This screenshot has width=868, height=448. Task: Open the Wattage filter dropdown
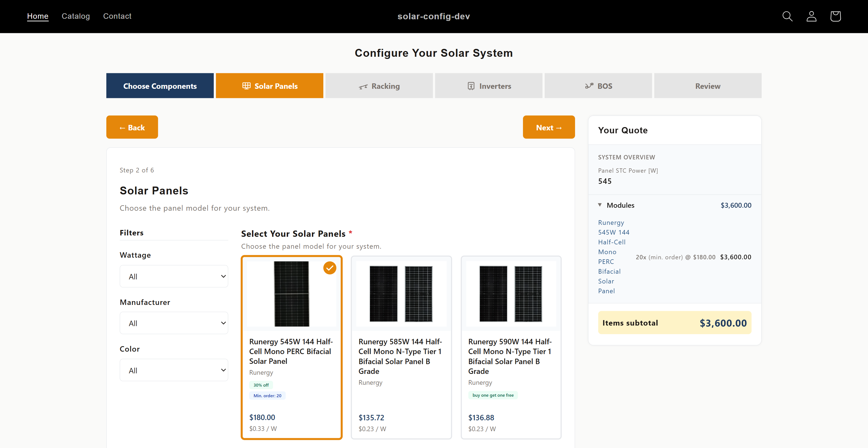174,276
